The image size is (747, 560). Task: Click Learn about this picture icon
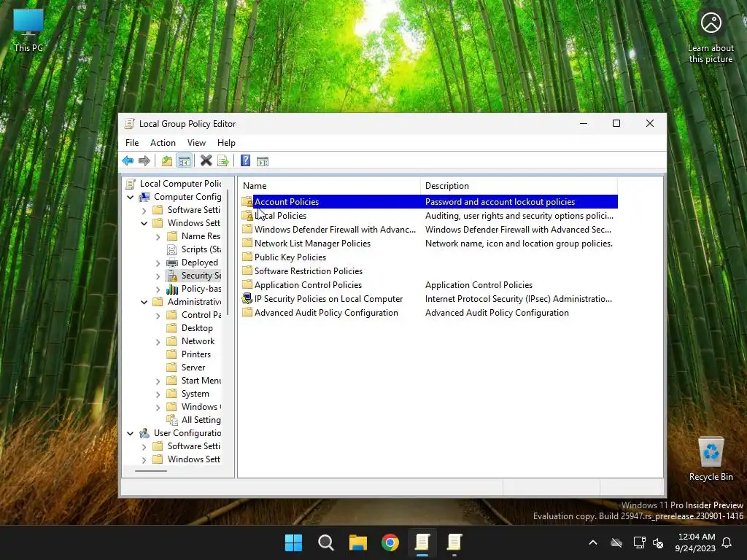pos(711,23)
